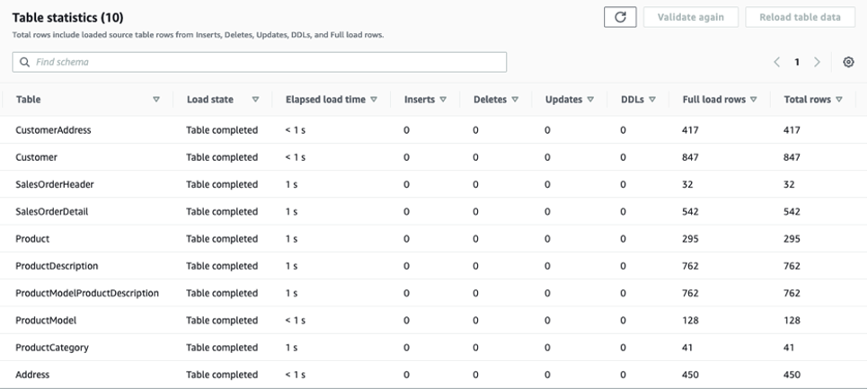Sort by Deletes column arrow
Image resolution: width=868 pixels, height=389 pixels.
click(x=515, y=100)
